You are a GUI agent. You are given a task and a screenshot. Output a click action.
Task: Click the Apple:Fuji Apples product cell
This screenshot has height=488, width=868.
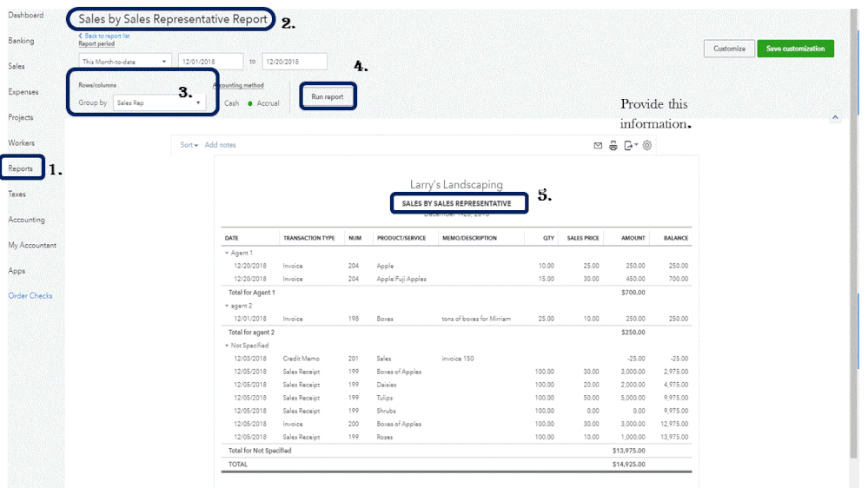(401, 280)
